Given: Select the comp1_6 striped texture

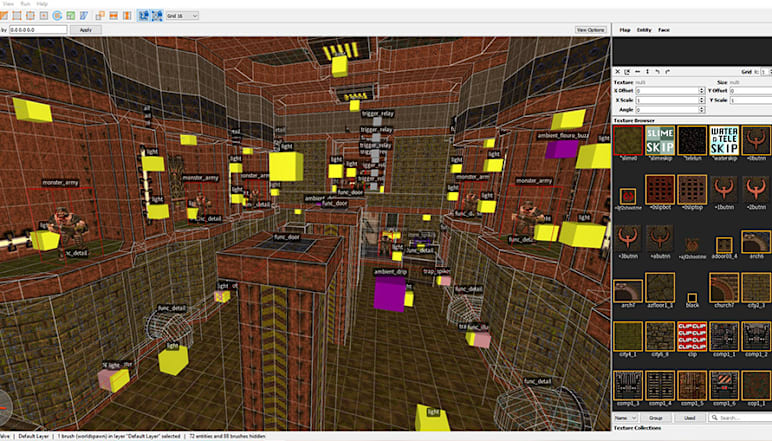Looking at the screenshot, I should [724, 385].
